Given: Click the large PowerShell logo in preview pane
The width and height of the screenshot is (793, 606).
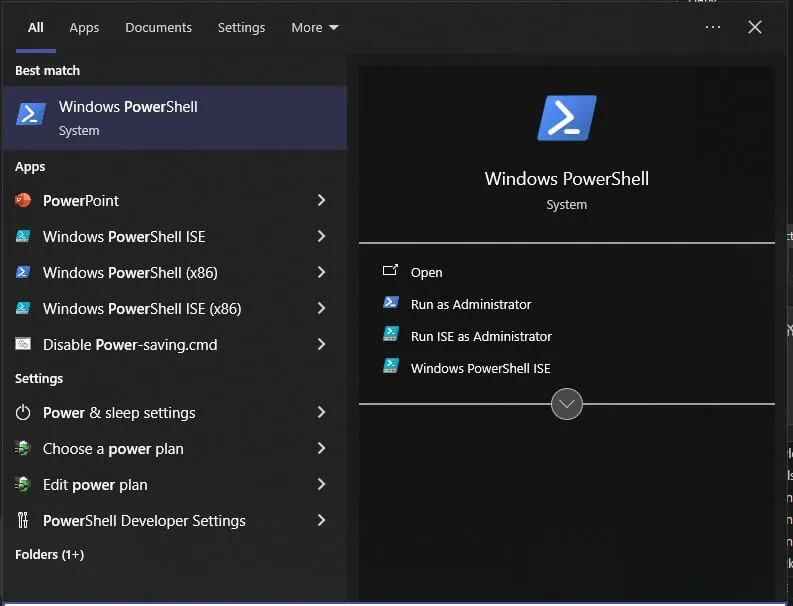Looking at the screenshot, I should click(x=566, y=118).
